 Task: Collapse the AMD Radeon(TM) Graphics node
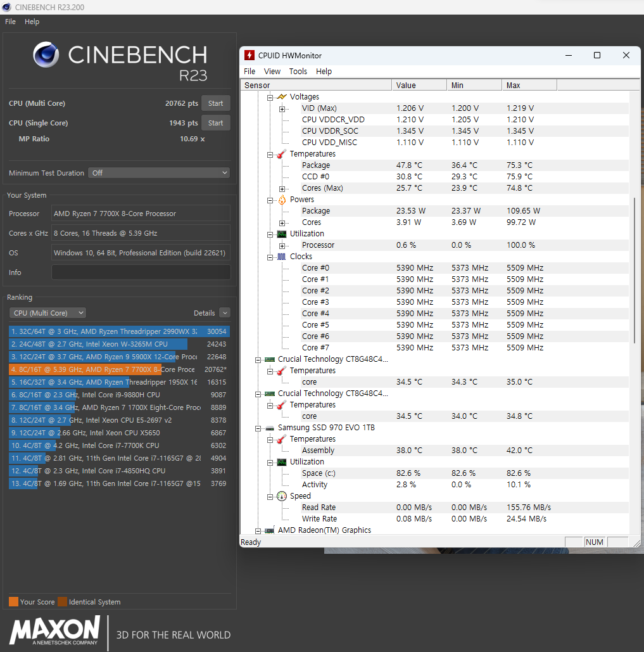pos(258,531)
